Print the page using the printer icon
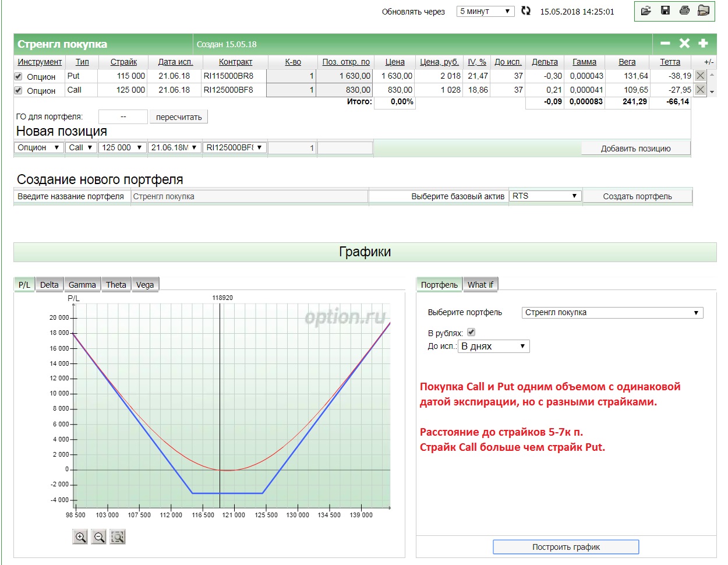Viewport: 728px width, 565px height. (684, 10)
